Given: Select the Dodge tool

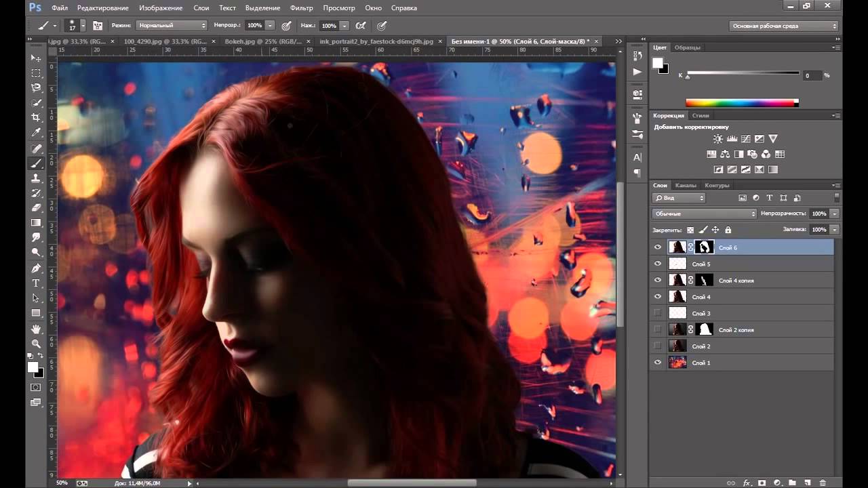Looking at the screenshot, I should point(36,252).
